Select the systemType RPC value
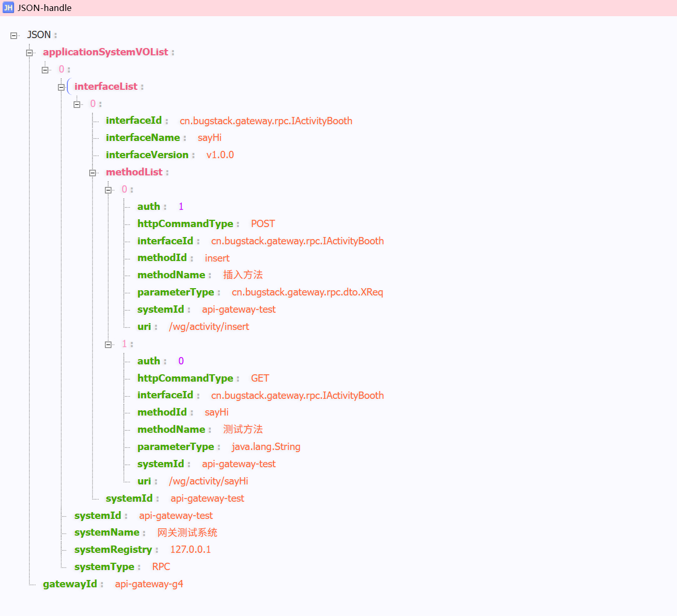Viewport: 677px width, 616px height. (161, 567)
